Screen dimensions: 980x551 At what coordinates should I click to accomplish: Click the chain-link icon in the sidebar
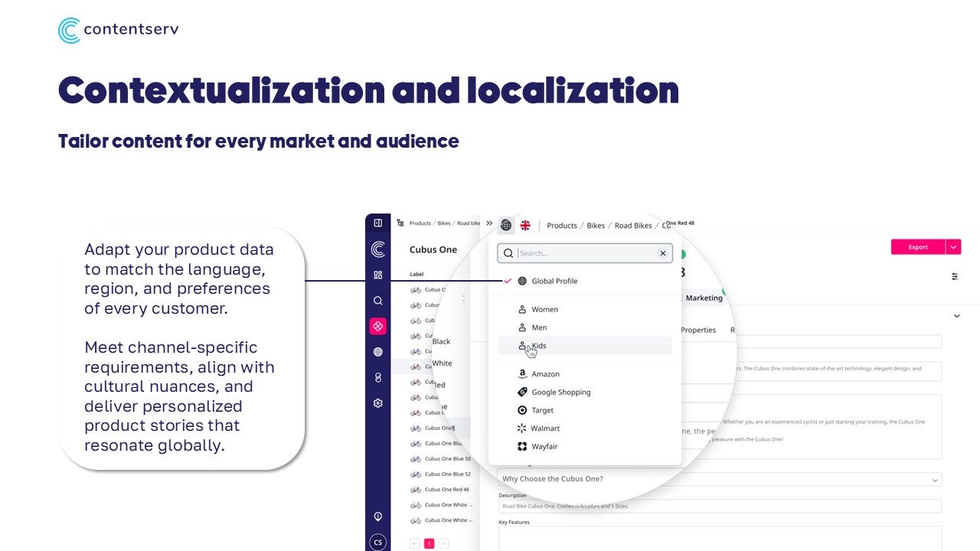click(x=377, y=377)
